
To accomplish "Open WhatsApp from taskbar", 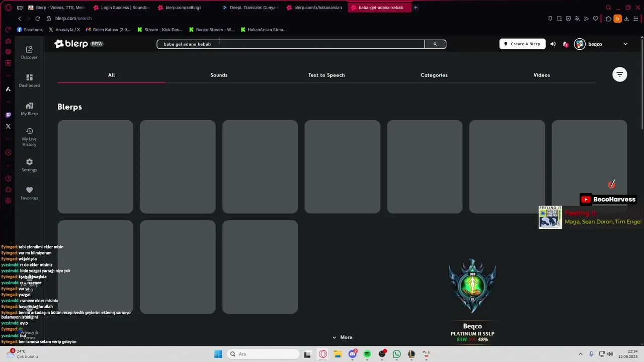I will pos(397,354).
